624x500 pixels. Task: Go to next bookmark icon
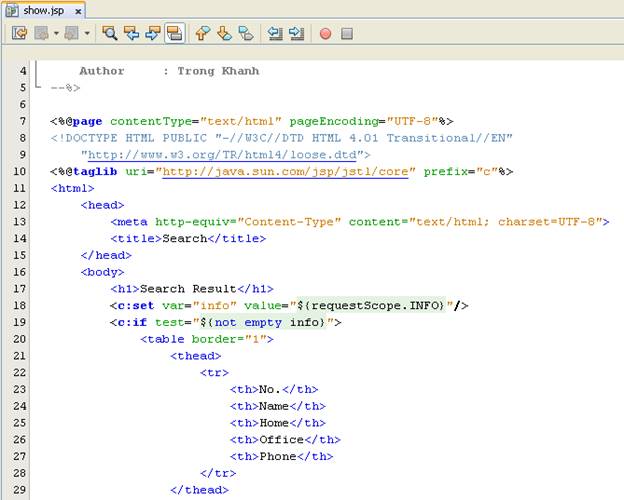(x=224, y=33)
